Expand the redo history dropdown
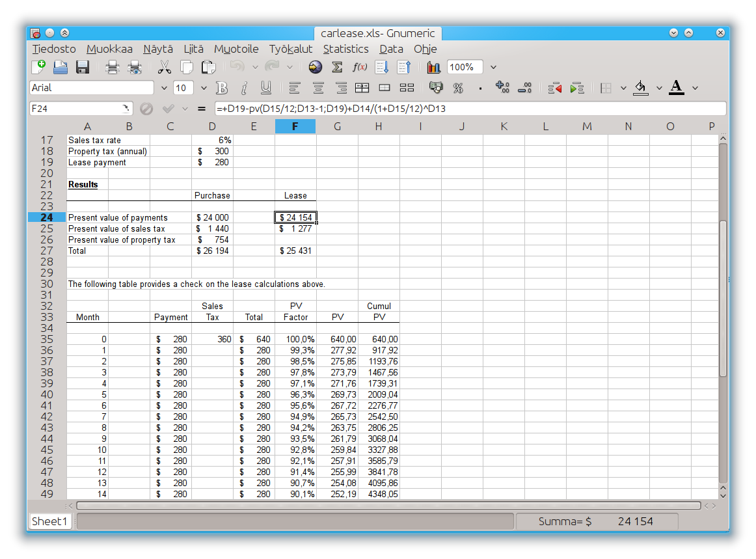The width and height of the screenshot is (756, 559). point(290,68)
